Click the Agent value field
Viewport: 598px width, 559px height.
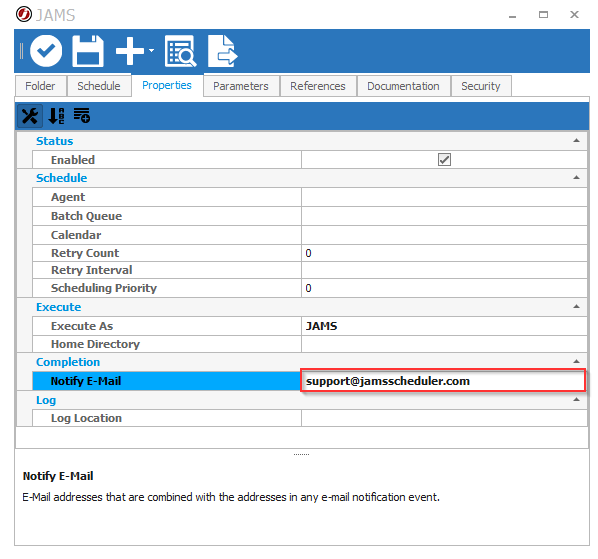click(x=444, y=197)
